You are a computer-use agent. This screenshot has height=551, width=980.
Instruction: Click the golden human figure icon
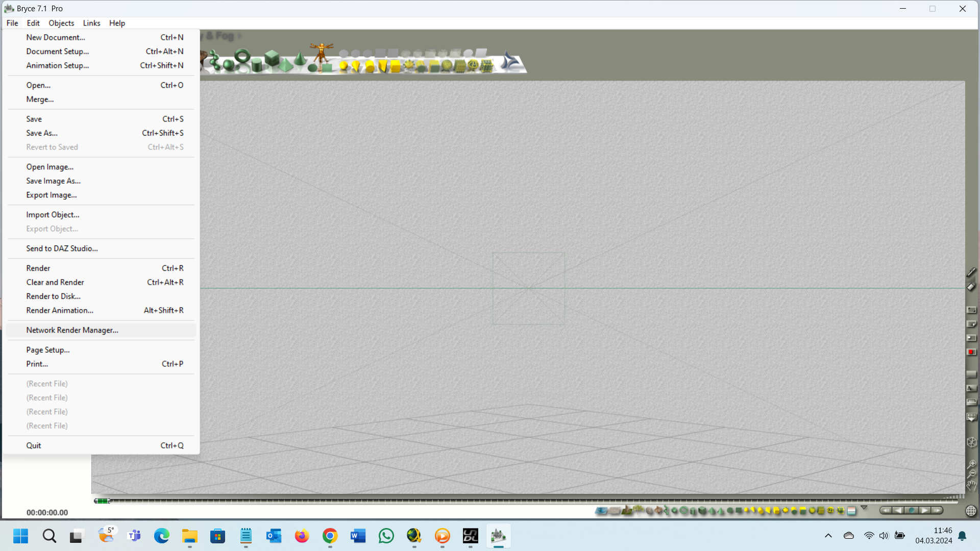[322, 54]
